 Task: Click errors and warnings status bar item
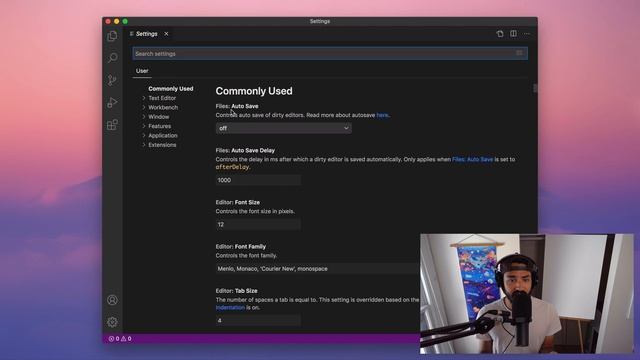pyautogui.click(x=120, y=339)
